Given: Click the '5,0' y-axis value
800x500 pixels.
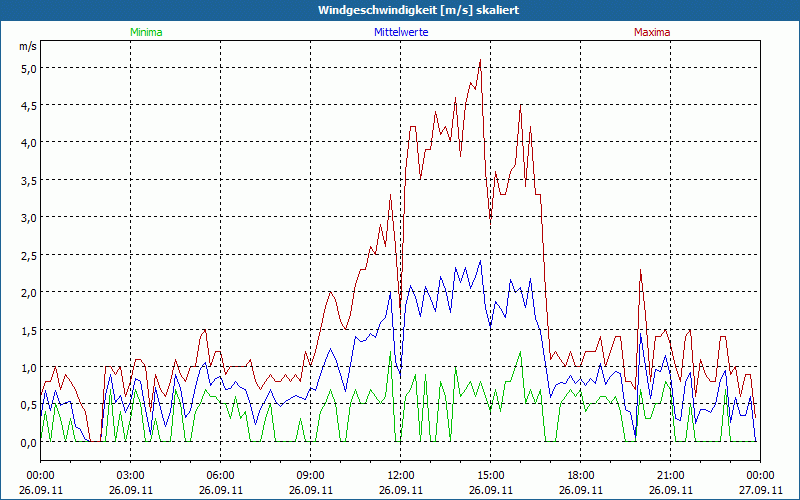Looking at the screenshot, I should (x=29, y=69).
